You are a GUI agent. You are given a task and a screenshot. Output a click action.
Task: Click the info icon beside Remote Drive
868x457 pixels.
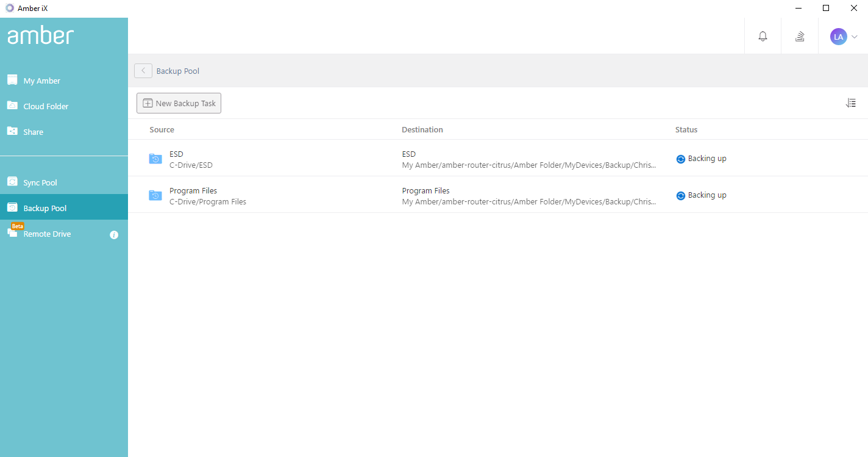114,234
